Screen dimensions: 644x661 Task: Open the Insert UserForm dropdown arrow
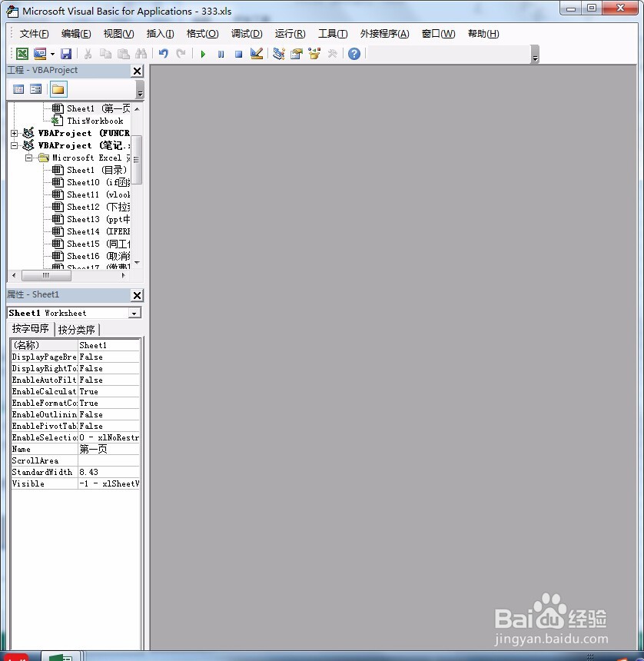[52, 54]
